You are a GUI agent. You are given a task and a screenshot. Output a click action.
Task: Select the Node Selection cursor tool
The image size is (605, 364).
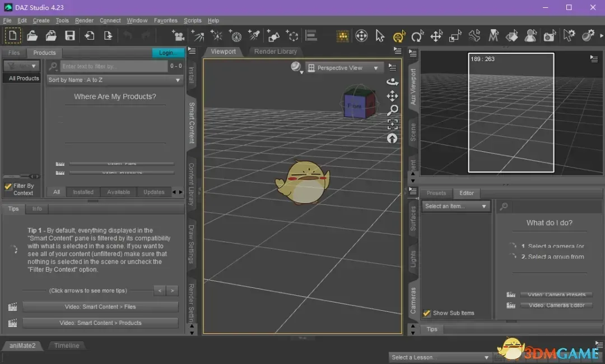[380, 35]
